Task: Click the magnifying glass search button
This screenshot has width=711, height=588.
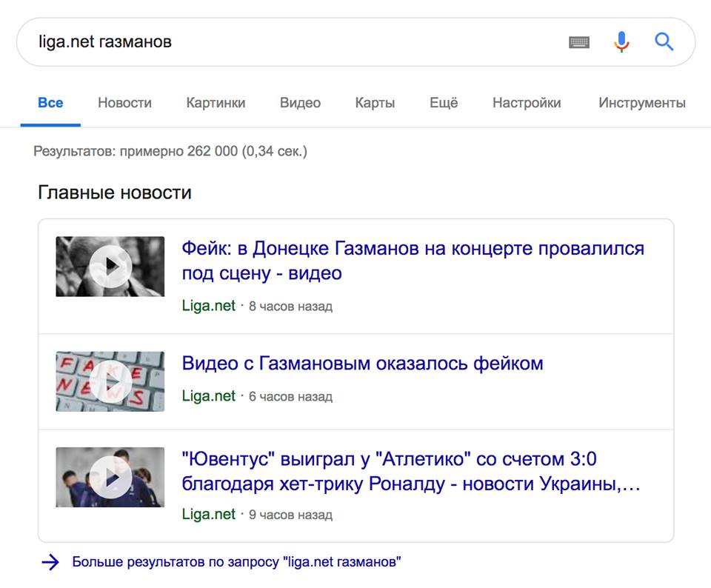Action: click(664, 42)
